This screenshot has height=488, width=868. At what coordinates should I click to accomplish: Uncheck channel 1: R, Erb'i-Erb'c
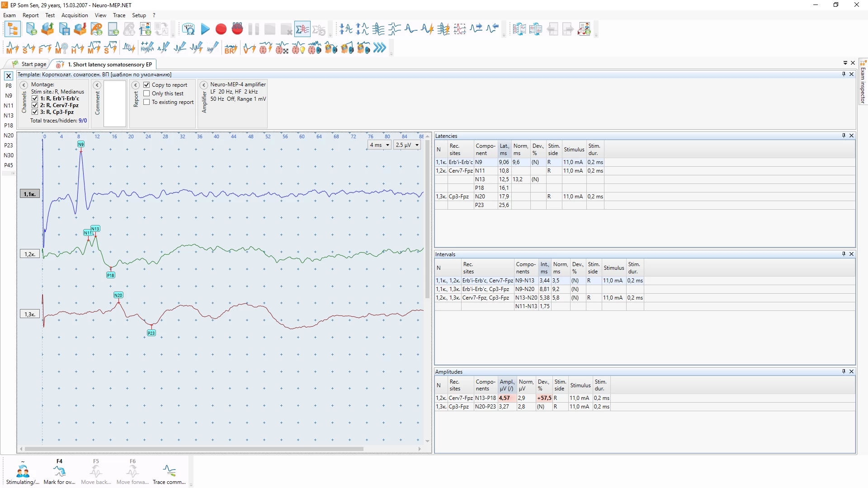[35, 99]
